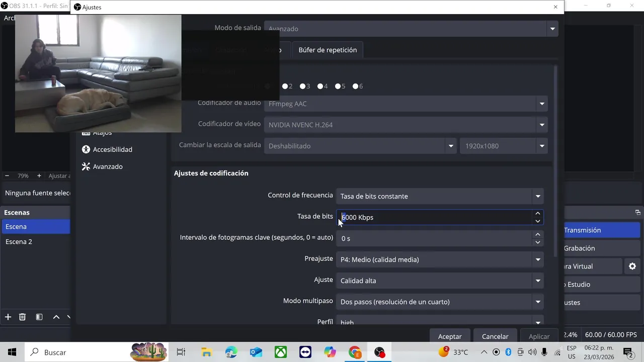Select Escena 2 in the scenes list
Image resolution: width=644 pixels, height=362 pixels.
[x=36, y=242]
